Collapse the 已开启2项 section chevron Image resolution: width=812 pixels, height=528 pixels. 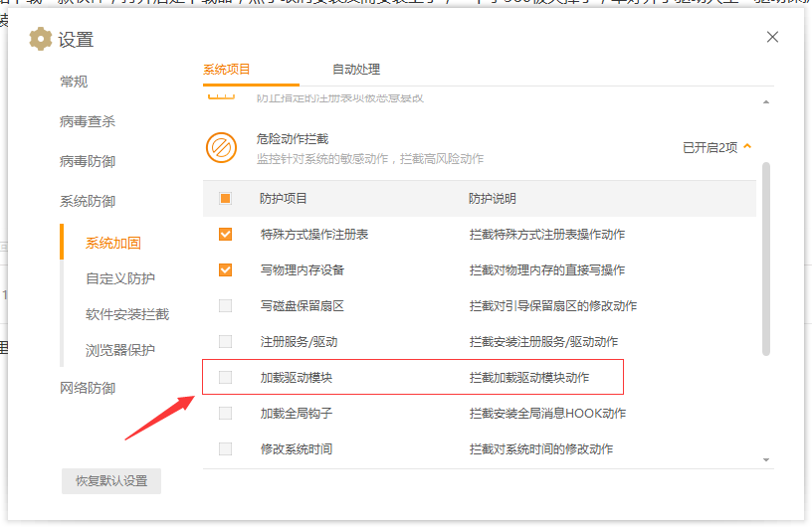click(x=747, y=147)
